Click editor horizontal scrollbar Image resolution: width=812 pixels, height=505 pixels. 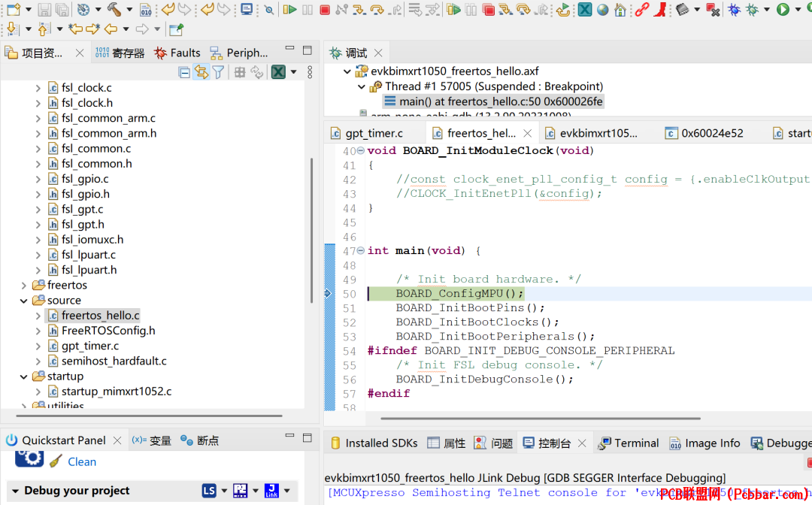pos(541,418)
